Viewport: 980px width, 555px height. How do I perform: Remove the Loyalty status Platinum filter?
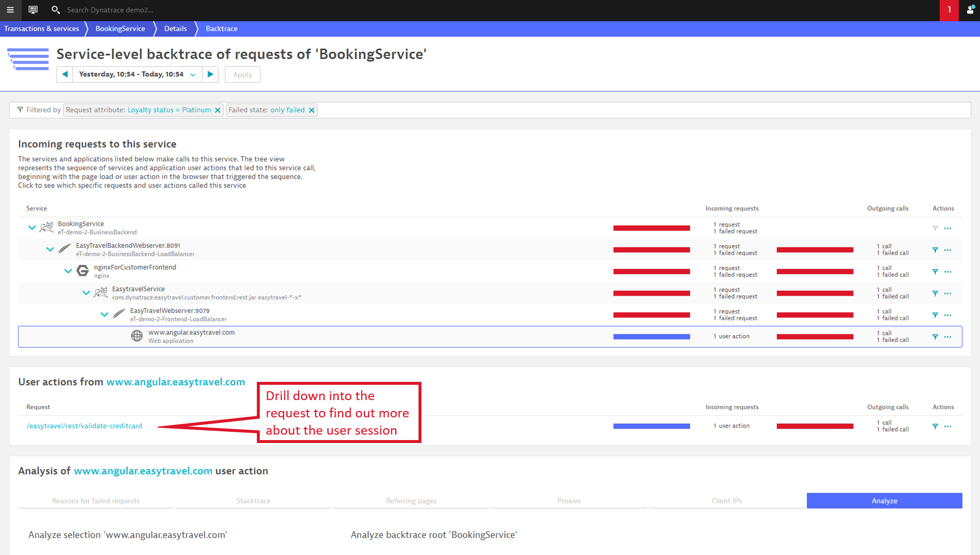click(217, 110)
